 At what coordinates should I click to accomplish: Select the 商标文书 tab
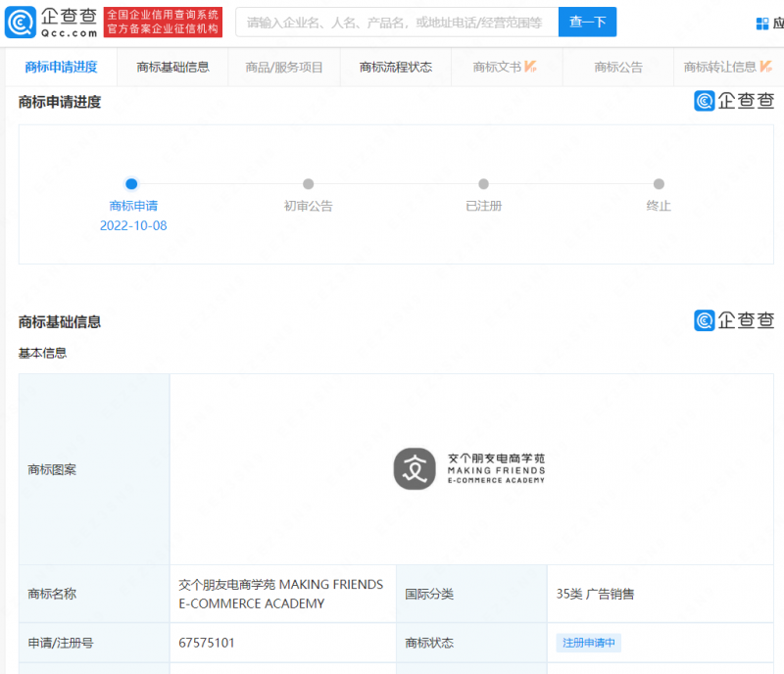tap(507, 67)
